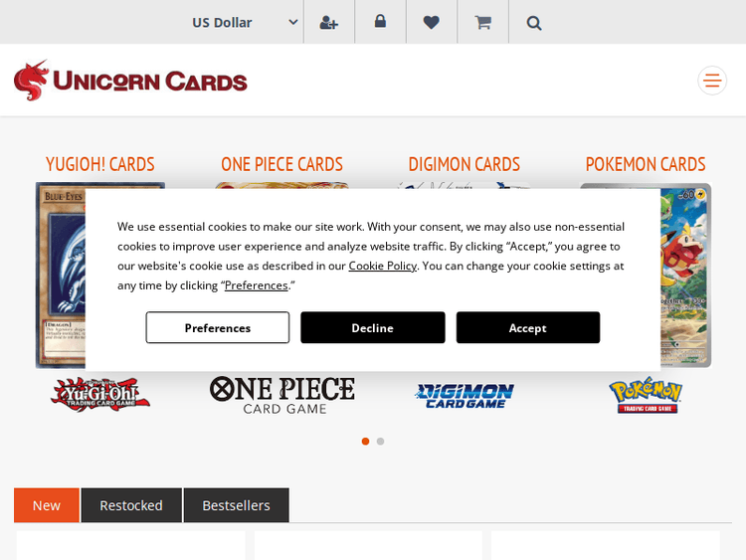
Task: Click the padlock login icon
Action: (380, 22)
